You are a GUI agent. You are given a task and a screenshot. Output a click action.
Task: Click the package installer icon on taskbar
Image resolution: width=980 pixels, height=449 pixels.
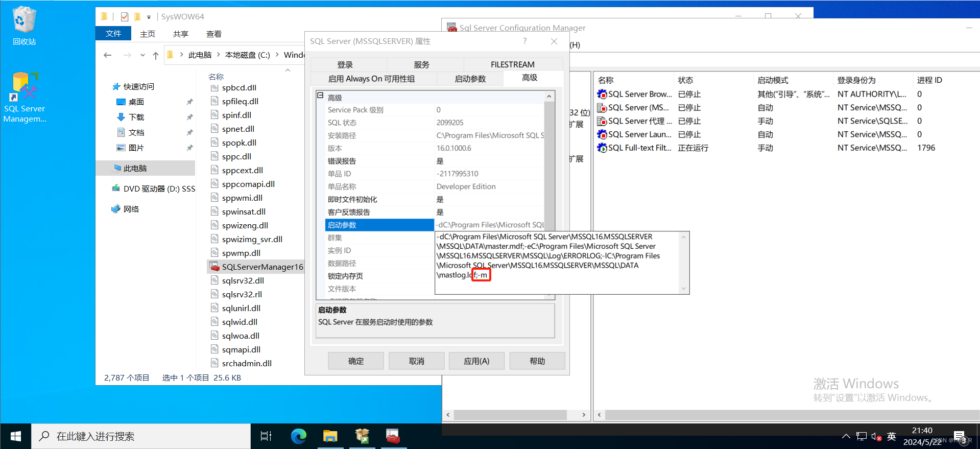[x=362, y=436]
